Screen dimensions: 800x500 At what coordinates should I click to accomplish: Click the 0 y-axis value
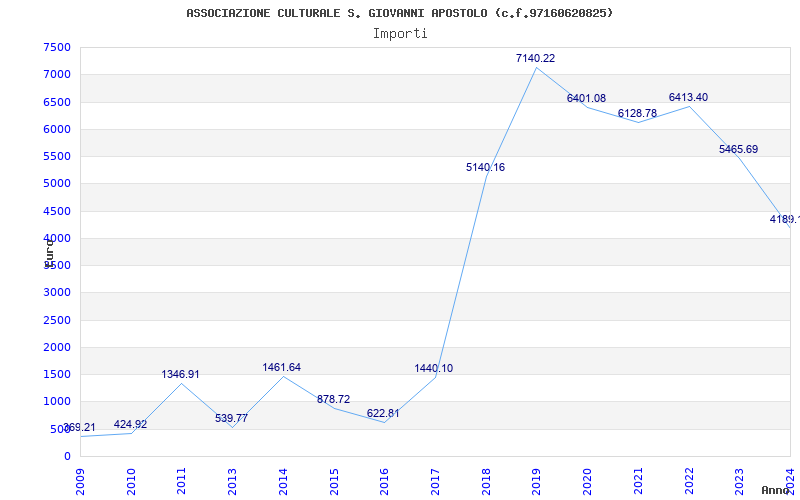click(x=67, y=456)
